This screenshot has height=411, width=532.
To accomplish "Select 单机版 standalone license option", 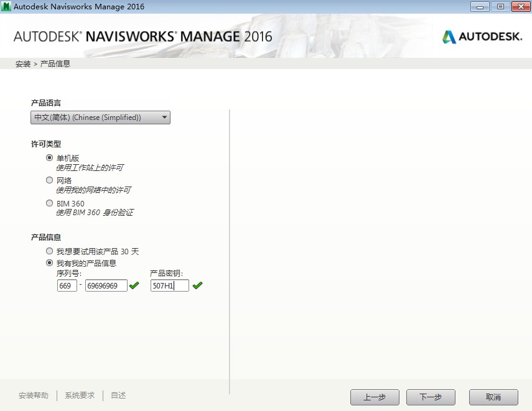I will [x=50, y=158].
